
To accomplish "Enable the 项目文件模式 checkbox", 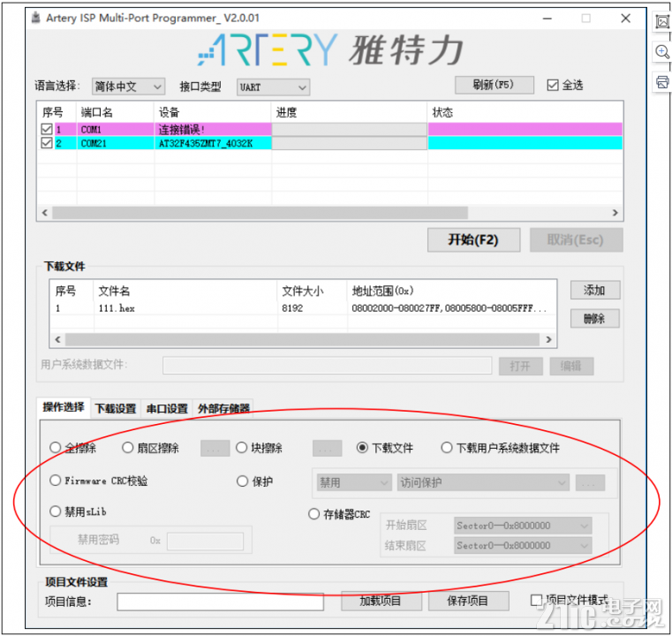I will point(536,600).
